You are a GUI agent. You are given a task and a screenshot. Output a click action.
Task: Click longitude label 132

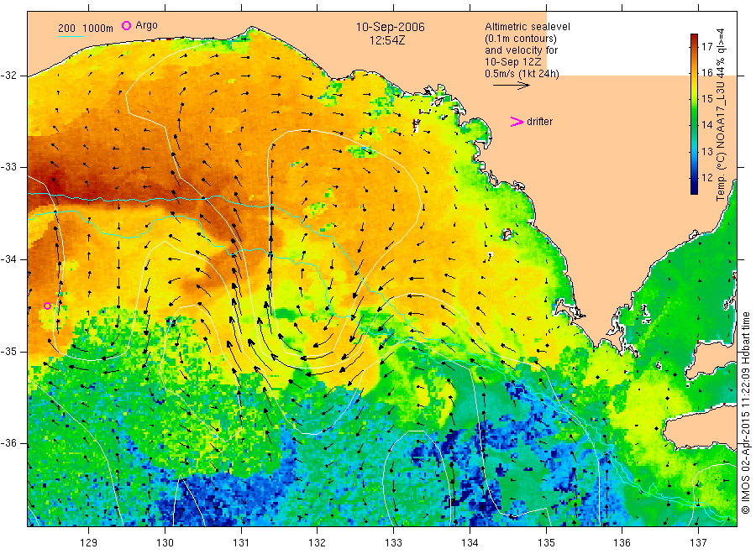point(318,542)
